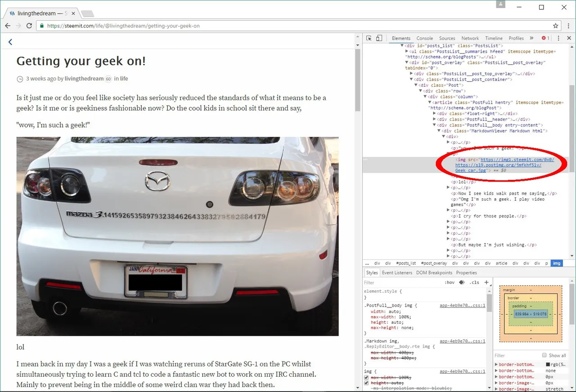Collapse the div class="Post" node

pyautogui.click(x=416, y=85)
